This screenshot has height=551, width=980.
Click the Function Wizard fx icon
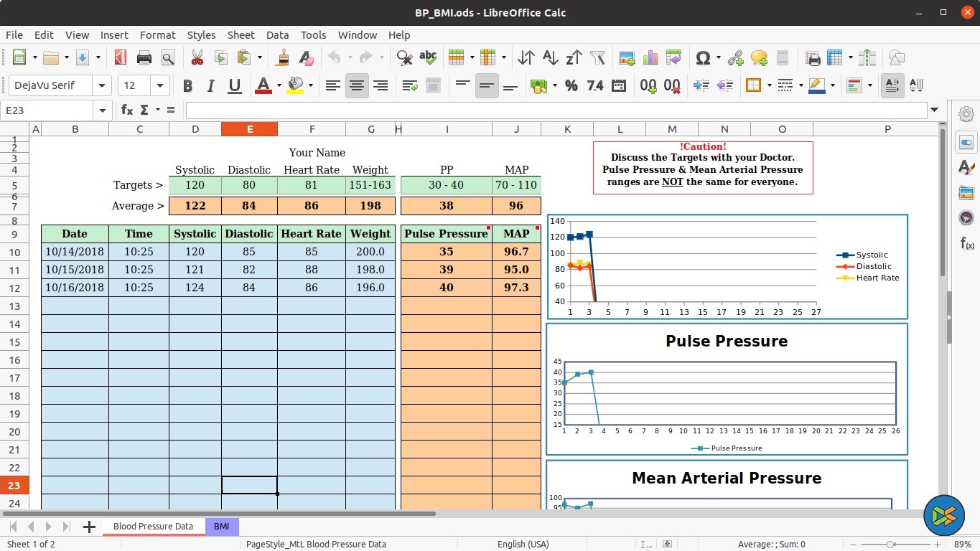(127, 110)
